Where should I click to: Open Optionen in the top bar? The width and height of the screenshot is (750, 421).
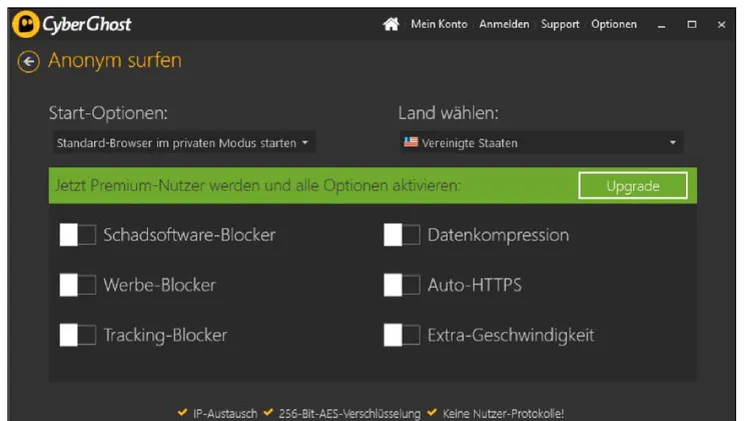click(x=614, y=24)
